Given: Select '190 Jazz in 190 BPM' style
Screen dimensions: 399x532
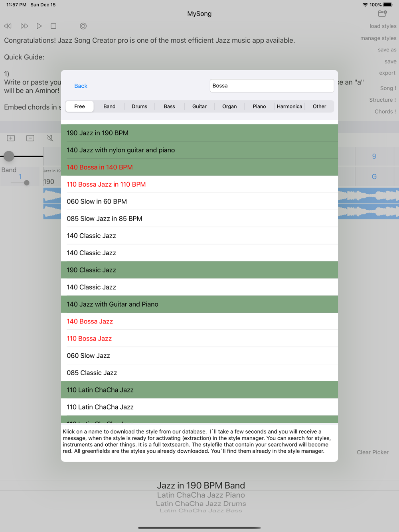Looking at the screenshot, I should pyautogui.click(x=199, y=133).
